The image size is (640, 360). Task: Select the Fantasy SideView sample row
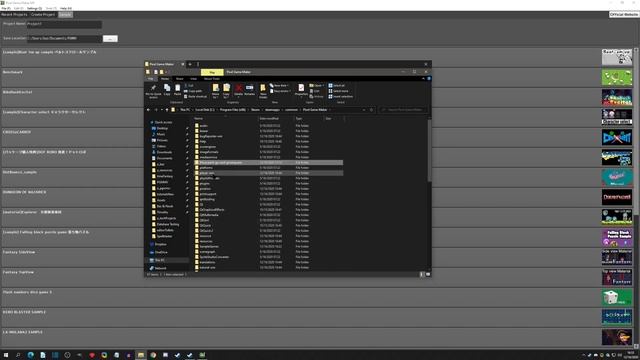click(x=300, y=257)
